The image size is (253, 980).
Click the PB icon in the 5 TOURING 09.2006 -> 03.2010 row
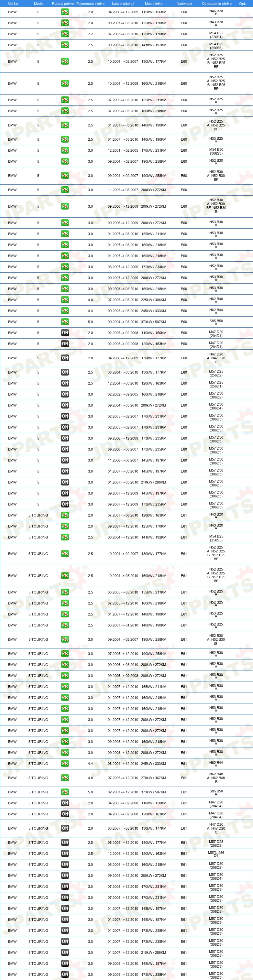(x=65, y=665)
